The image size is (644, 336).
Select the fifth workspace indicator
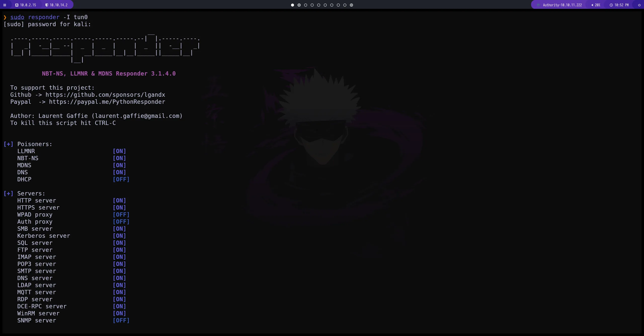[319, 5]
